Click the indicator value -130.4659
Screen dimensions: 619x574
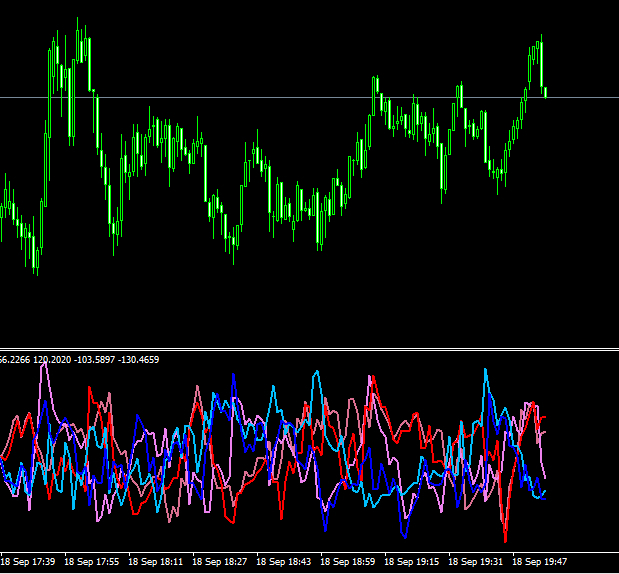[140, 359]
